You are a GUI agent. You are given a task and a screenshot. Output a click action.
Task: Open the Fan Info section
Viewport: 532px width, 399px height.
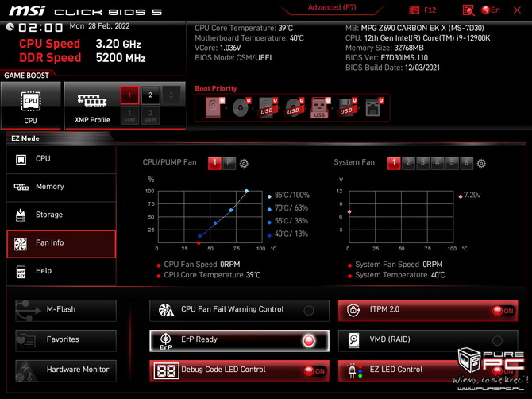coord(61,243)
